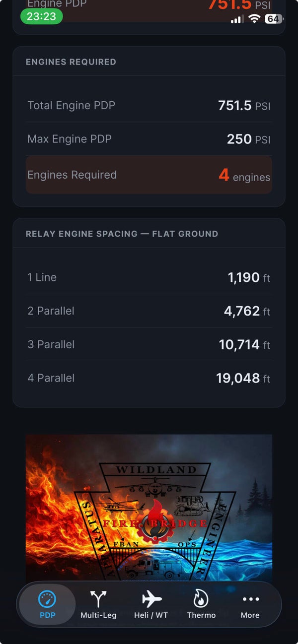The width and height of the screenshot is (298, 644).
Task: Select the 1 Line spacing row
Action: click(x=149, y=277)
